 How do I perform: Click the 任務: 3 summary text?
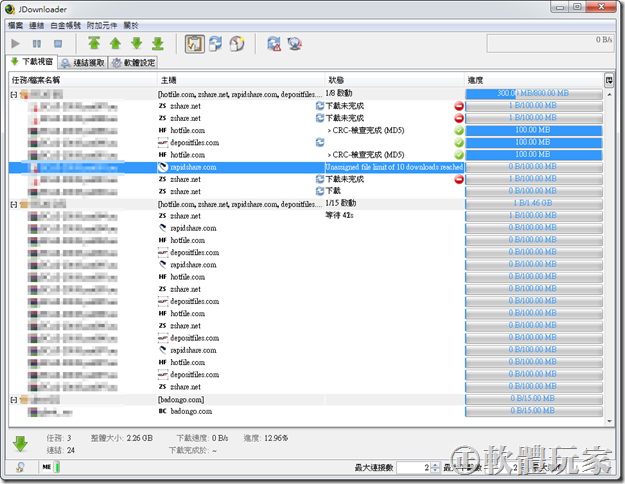[59, 438]
